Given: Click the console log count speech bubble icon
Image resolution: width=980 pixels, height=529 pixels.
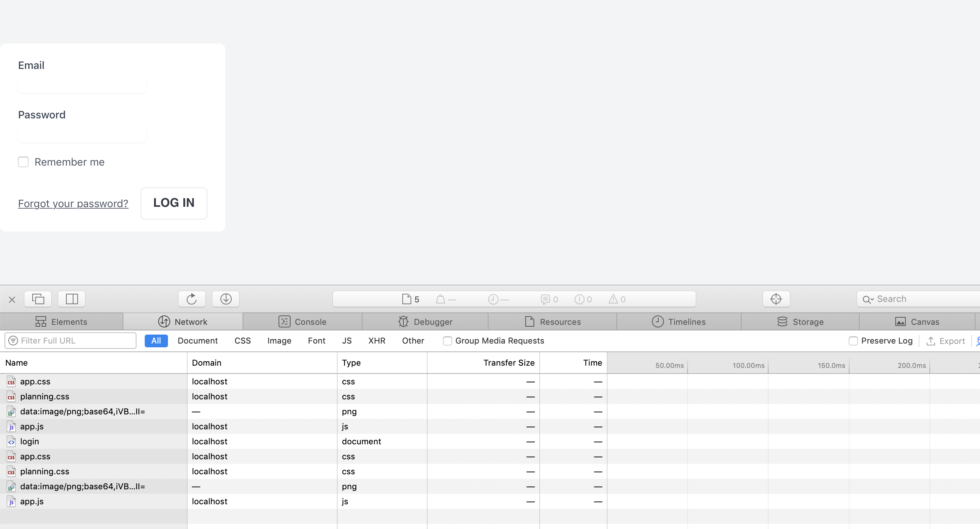Looking at the screenshot, I should 545,299.
